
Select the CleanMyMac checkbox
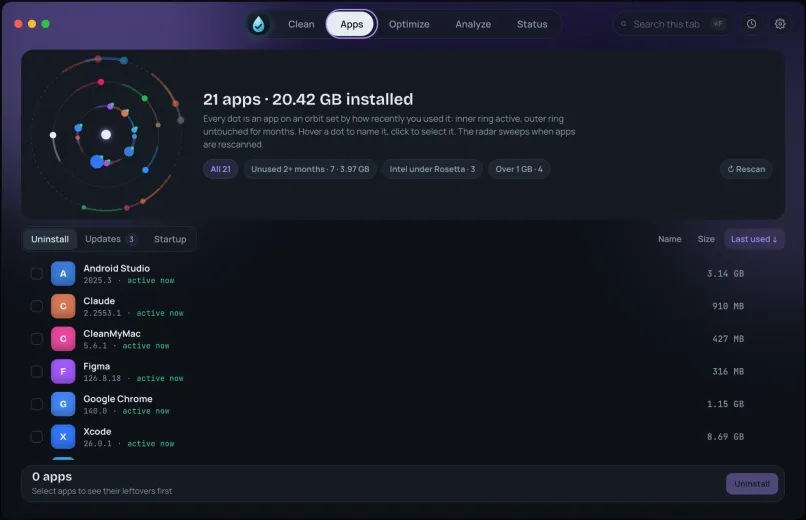(x=36, y=339)
